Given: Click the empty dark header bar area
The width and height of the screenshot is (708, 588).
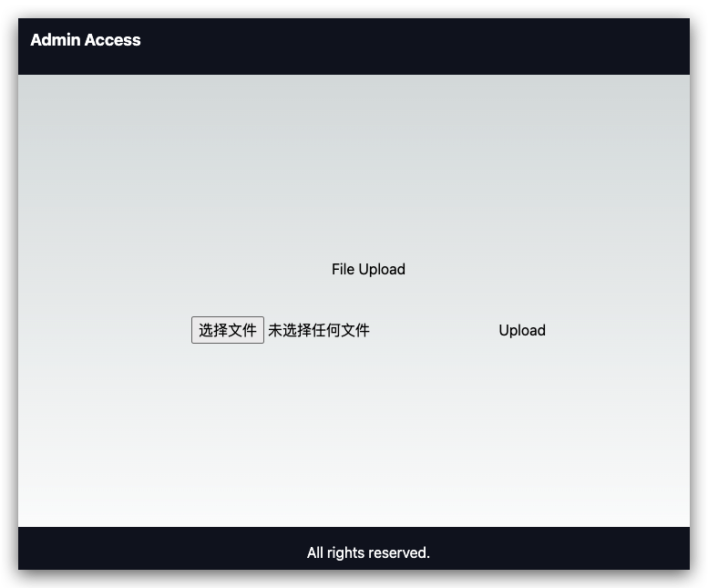Looking at the screenshot, I should [406, 46].
